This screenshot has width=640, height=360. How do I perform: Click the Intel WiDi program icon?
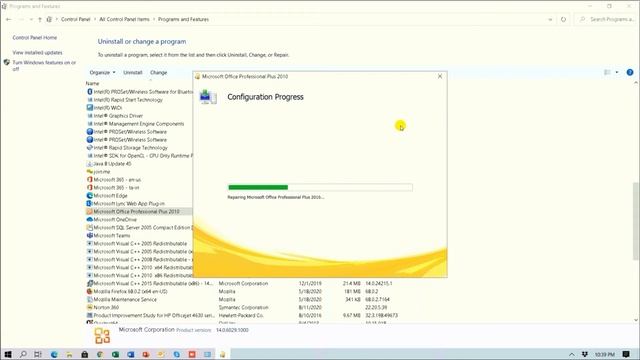click(89, 108)
